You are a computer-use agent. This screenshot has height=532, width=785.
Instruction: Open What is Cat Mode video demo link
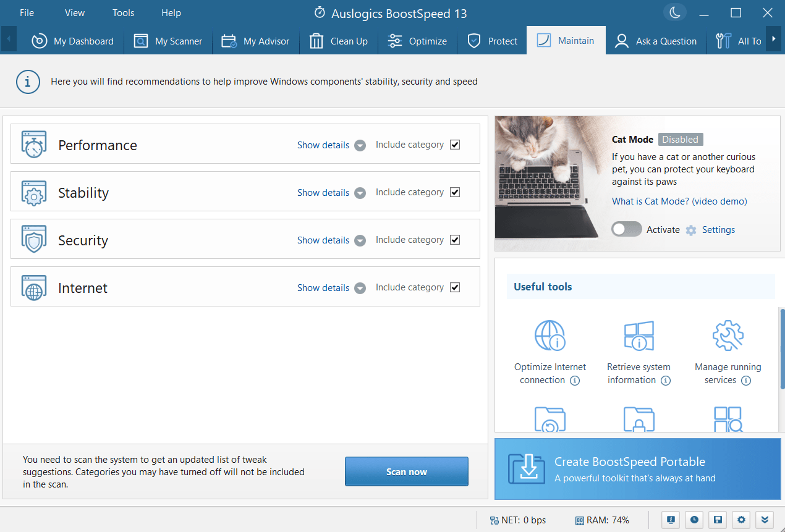coord(679,201)
